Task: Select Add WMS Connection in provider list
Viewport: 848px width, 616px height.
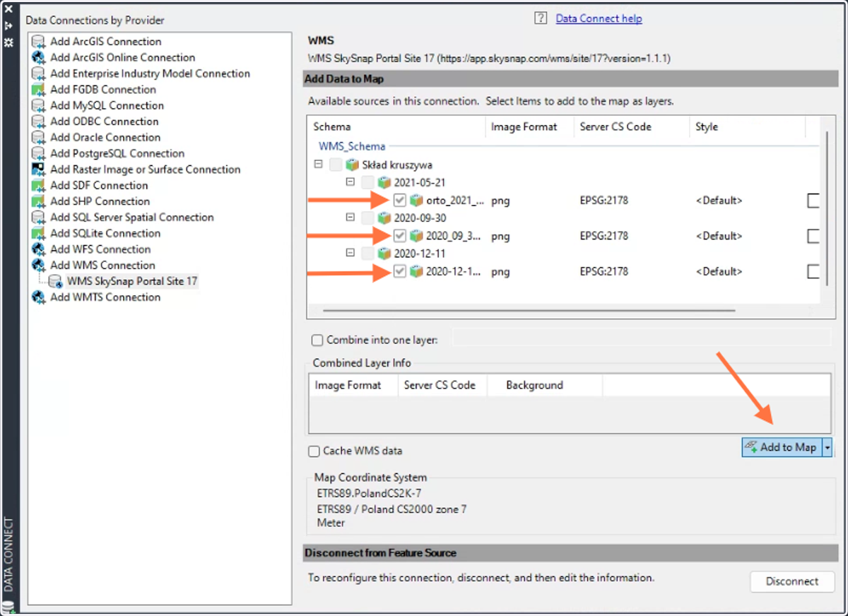Action: 102,266
